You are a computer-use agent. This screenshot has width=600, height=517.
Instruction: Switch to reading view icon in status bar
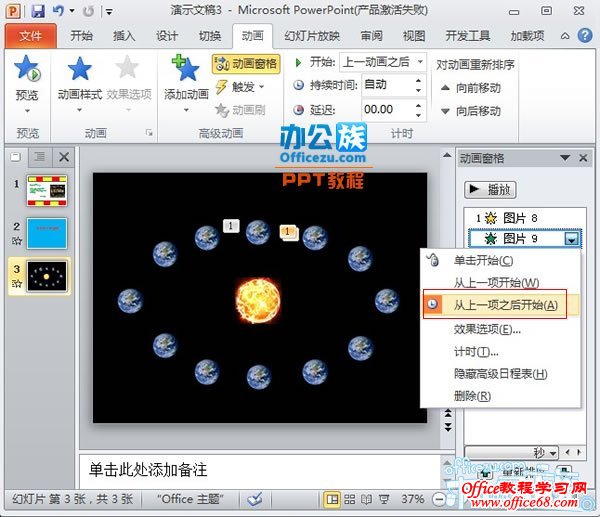pyautogui.click(x=366, y=499)
